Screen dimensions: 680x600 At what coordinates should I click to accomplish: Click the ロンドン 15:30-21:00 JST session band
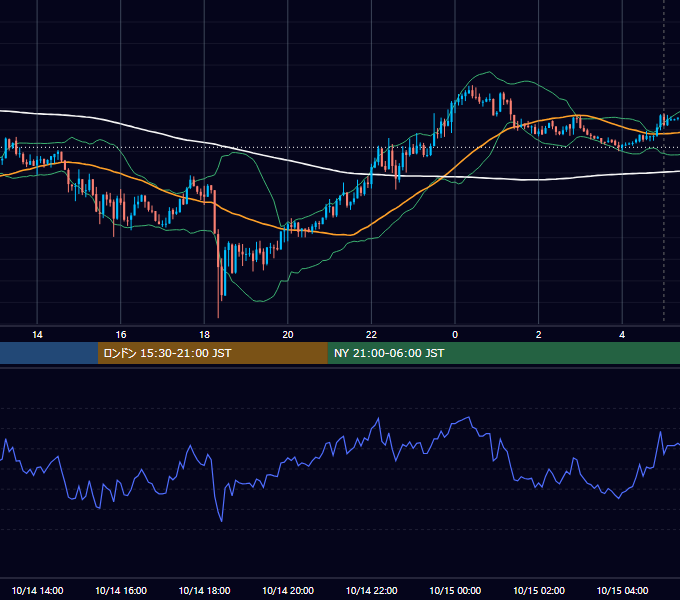tap(212, 353)
